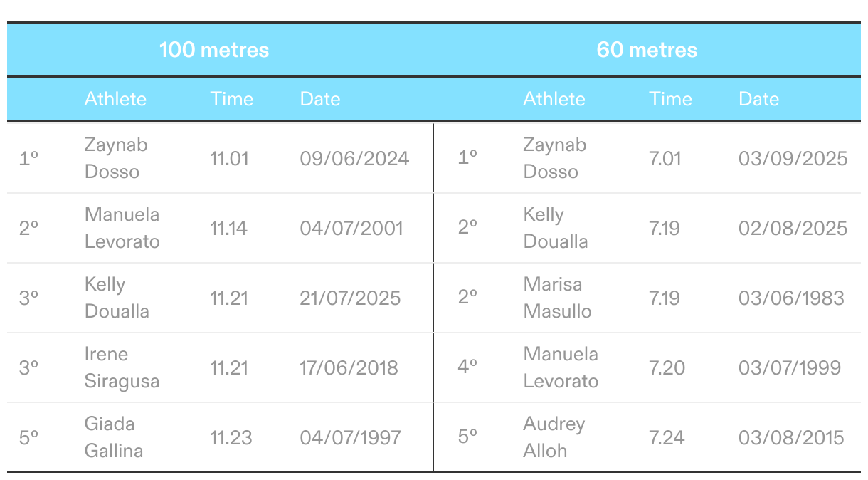
Task: Click the Athlete column header under 60 metres
Action: click(x=554, y=98)
